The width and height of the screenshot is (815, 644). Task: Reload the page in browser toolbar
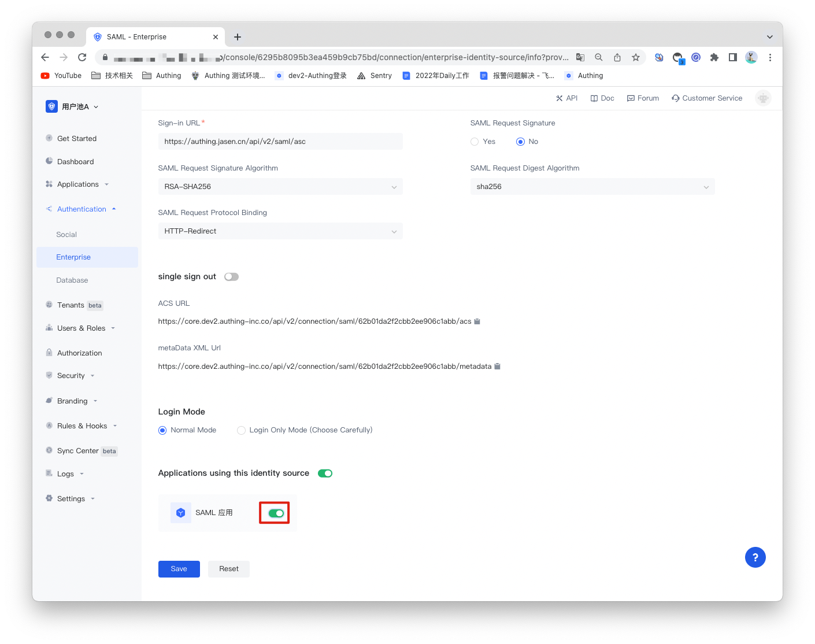pyautogui.click(x=82, y=57)
